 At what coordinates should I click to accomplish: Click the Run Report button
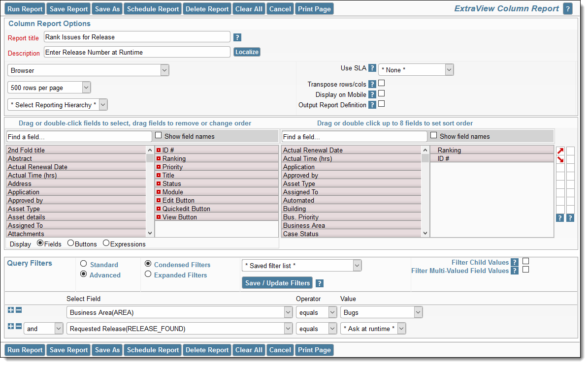pos(25,8)
